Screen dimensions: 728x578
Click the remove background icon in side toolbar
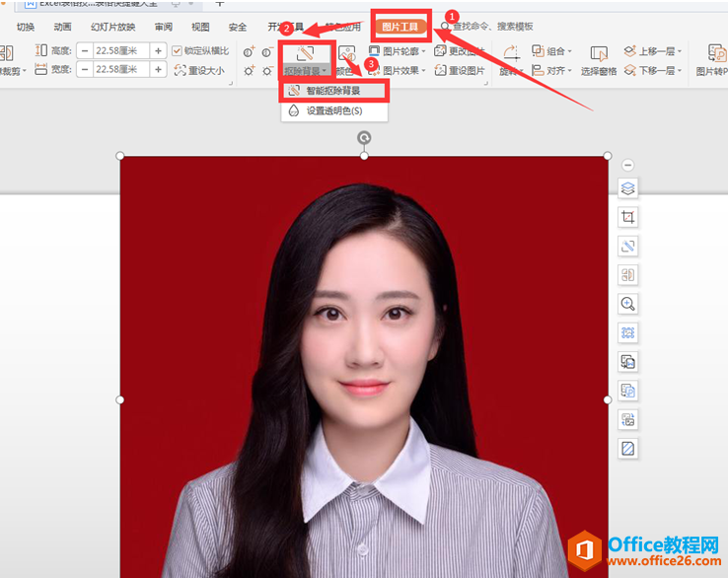coord(627,246)
